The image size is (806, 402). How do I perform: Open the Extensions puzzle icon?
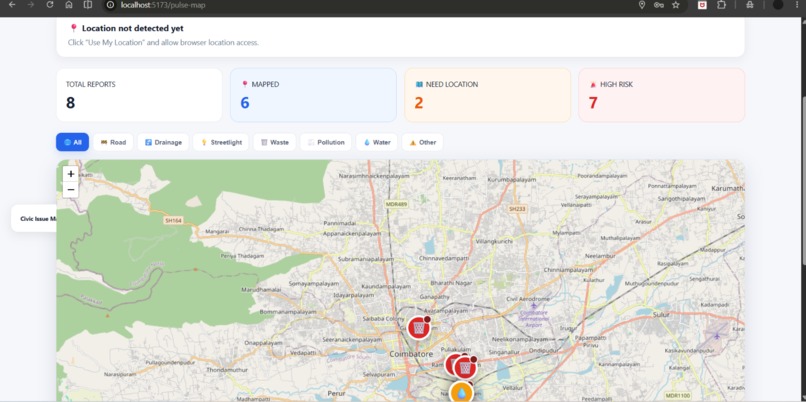pos(721,5)
